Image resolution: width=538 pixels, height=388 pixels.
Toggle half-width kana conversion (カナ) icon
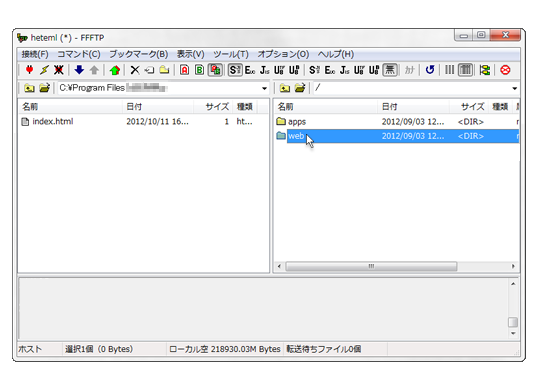point(410,70)
